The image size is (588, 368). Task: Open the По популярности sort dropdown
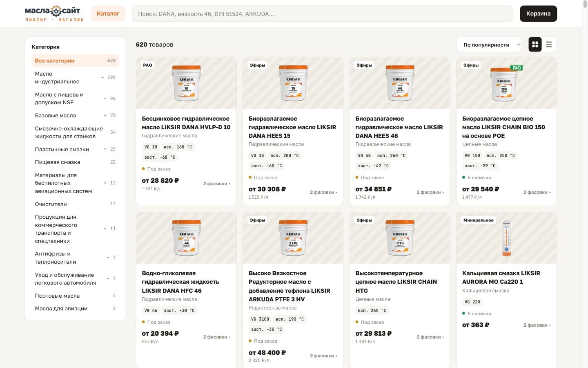point(489,45)
